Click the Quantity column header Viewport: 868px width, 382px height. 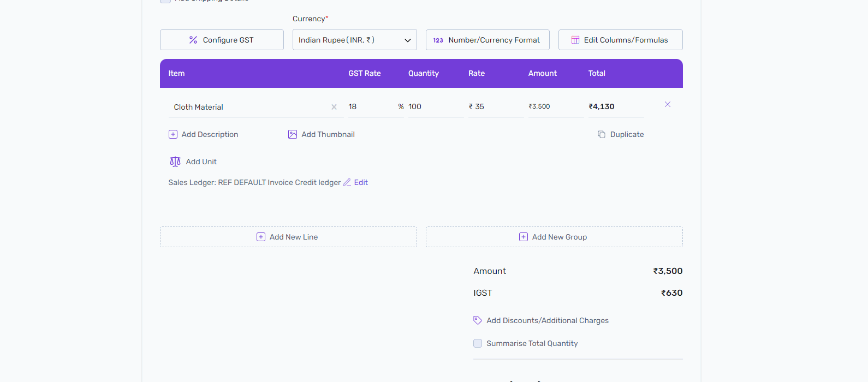(424, 73)
